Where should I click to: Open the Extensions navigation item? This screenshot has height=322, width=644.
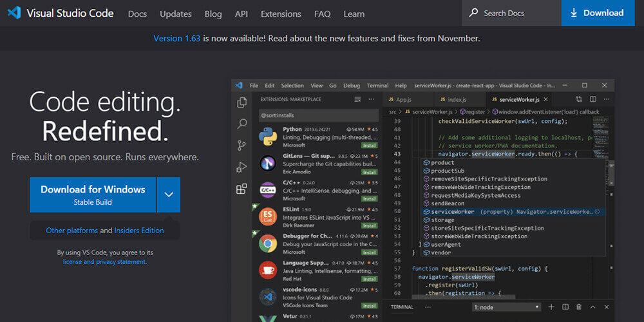281,14
